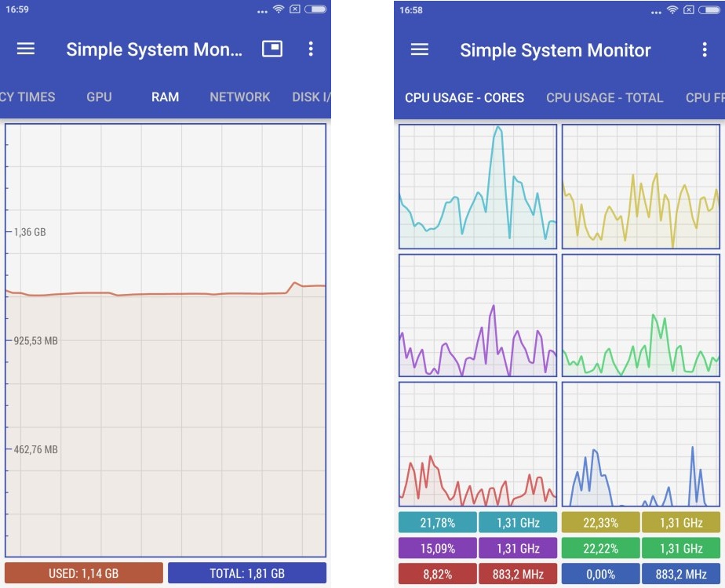Screen dimensions: 725x588
Task: Tap USED: 1,14 GB label
Action: 84,573
